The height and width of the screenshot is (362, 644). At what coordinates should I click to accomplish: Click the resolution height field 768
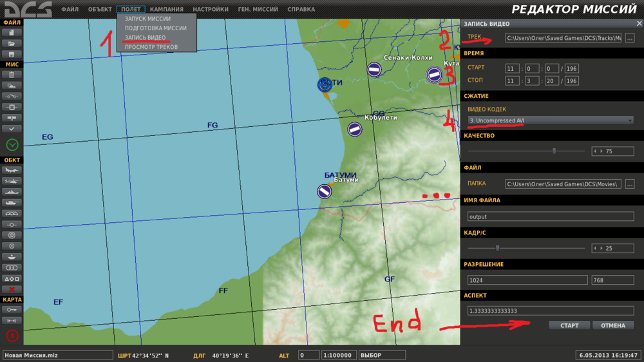[x=613, y=280]
